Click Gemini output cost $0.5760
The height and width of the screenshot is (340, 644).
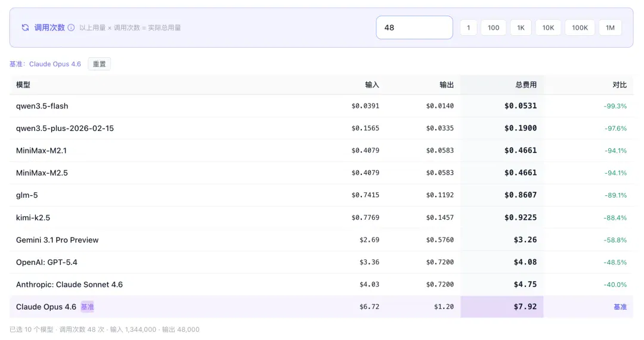[440, 240]
